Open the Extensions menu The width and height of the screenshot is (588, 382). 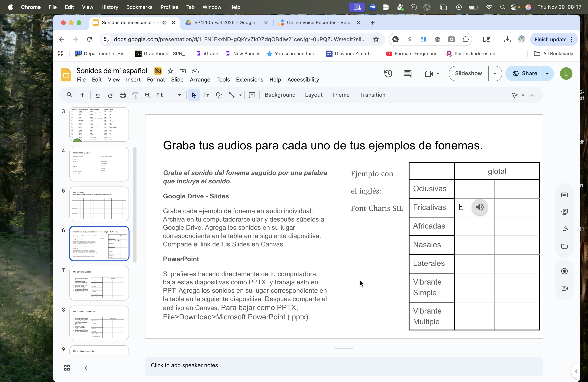[x=249, y=80]
